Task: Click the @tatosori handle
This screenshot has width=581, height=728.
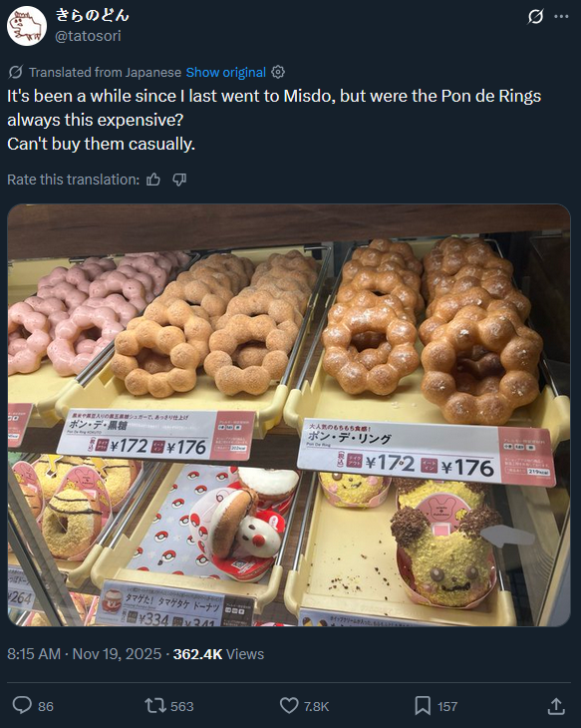Action: tap(88, 36)
